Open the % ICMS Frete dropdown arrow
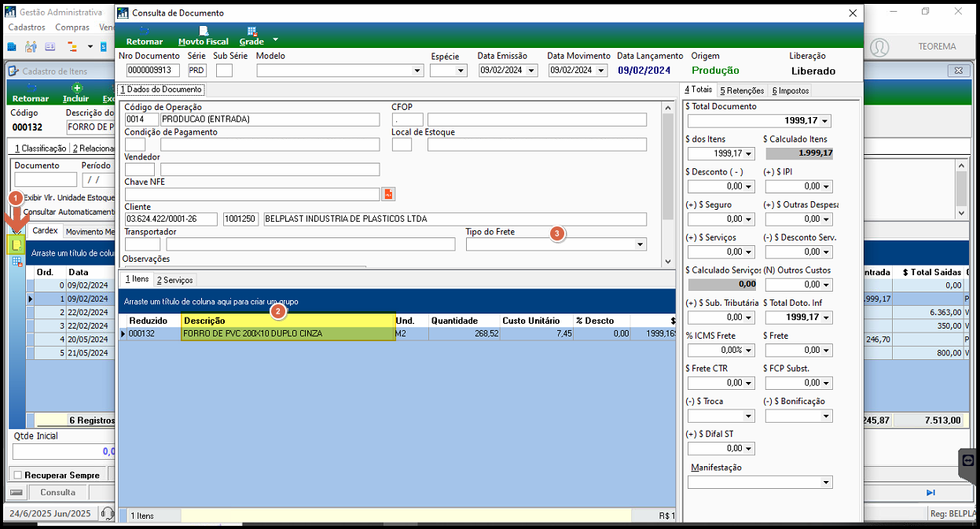The image size is (980, 529). pos(749,351)
